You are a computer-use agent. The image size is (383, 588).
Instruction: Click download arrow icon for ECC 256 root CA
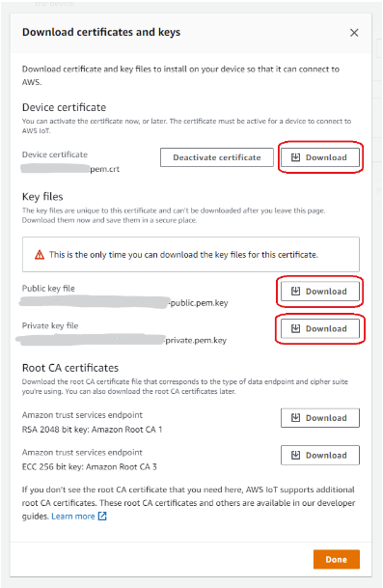(x=295, y=455)
